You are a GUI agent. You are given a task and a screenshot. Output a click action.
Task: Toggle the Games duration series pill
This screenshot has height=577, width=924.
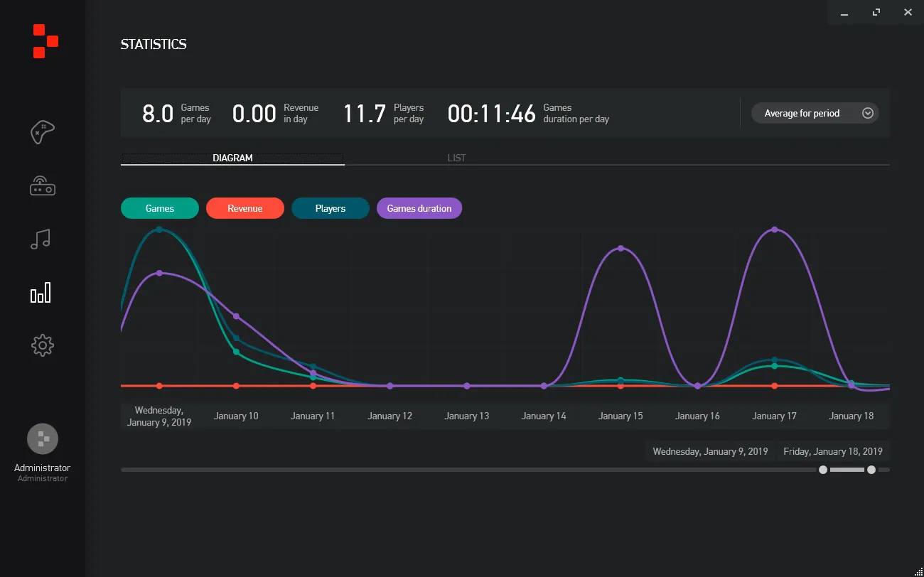[419, 208]
